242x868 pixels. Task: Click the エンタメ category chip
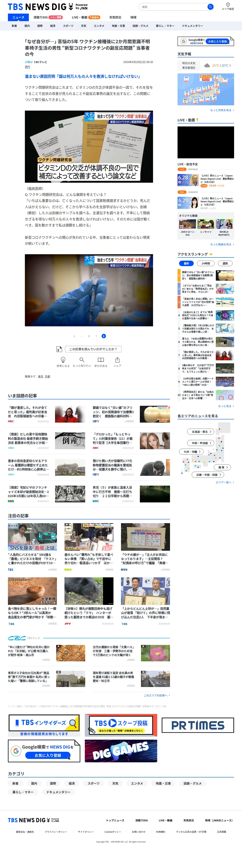click(137, 783)
